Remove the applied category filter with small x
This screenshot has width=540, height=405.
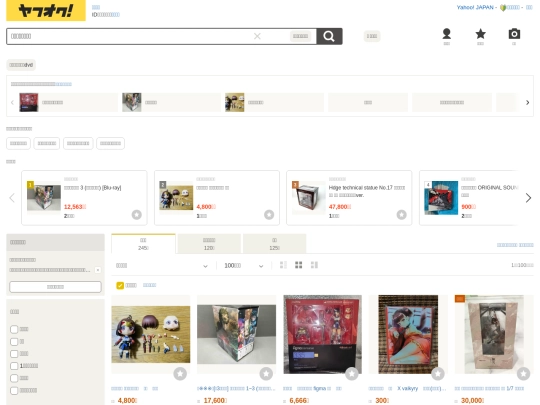(98, 270)
